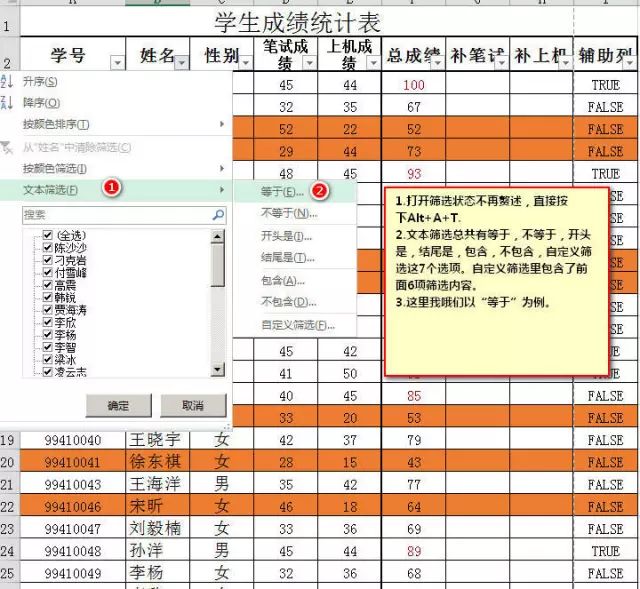Uncheck the 贾海涛 checkbox
Viewport: 640px width, 589px height.
coord(47,310)
